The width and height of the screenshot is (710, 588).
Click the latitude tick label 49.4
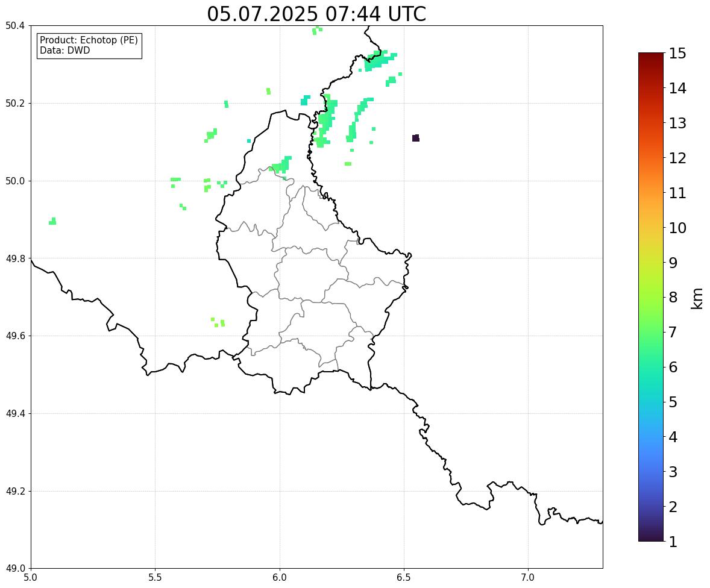click(14, 414)
